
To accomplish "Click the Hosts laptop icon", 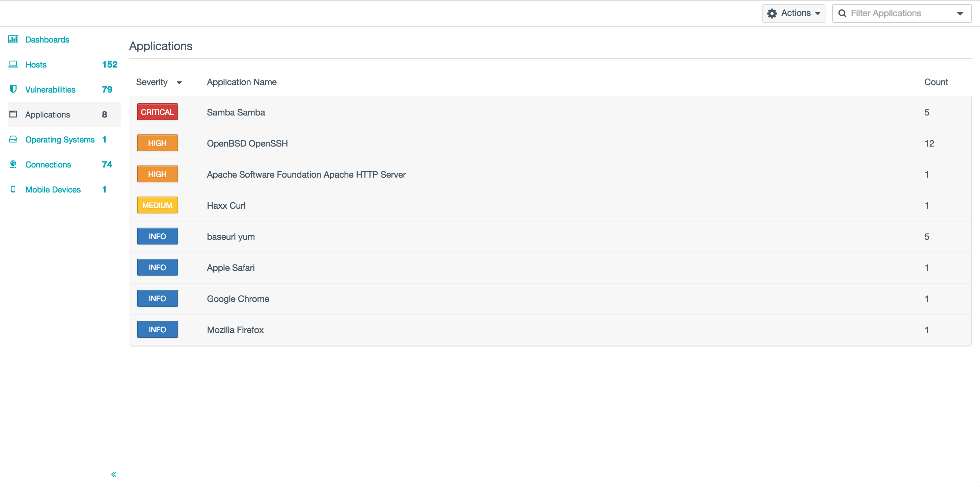I will tap(13, 65).
